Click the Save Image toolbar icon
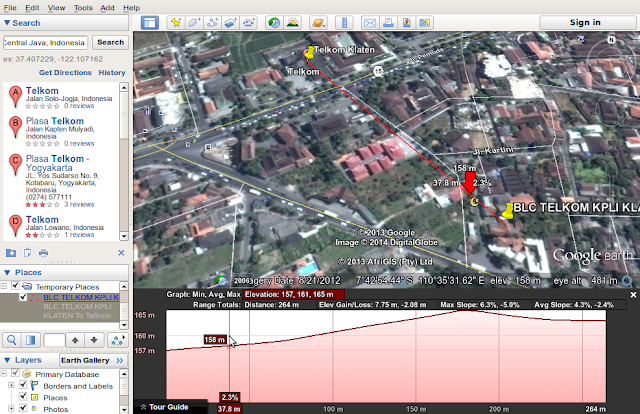 (407, 22)
